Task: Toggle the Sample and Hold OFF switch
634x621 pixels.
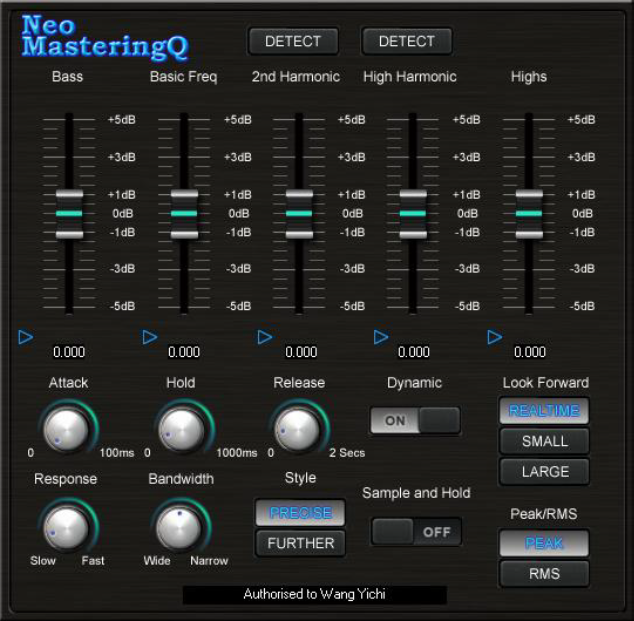Action: click(x=416, y=532)
